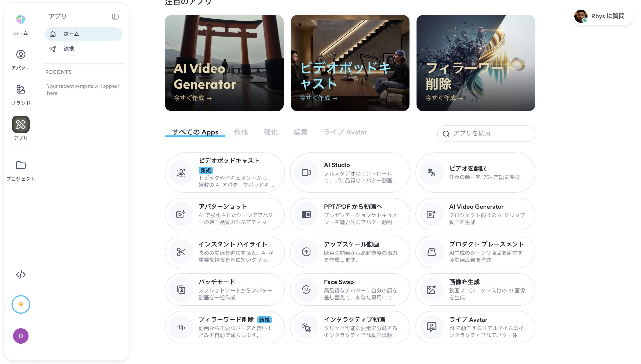Image resolution: width=641 pixels, height=364 pixels.
Task: Click Rhys に質問 assistant button
Action: 603,16
